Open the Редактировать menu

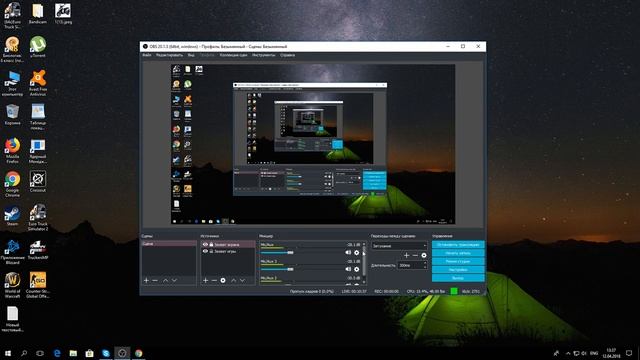(x=169, y=55)
